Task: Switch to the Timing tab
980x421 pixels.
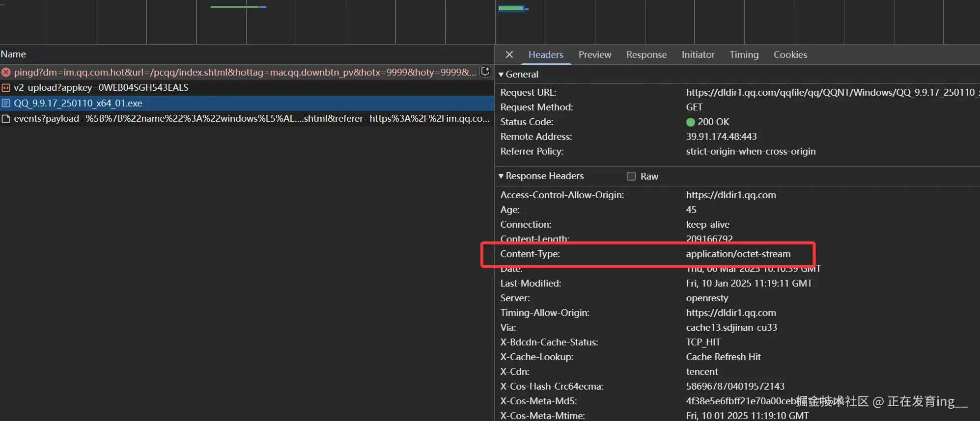Action: click(x=744, y=54)
